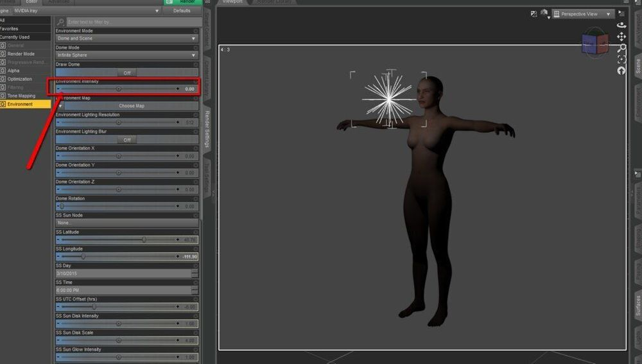The height and width of the screenshot is (364, 642).
Task: Click the SS Latitude property gear icon
Action: click(x=196, y=232)
